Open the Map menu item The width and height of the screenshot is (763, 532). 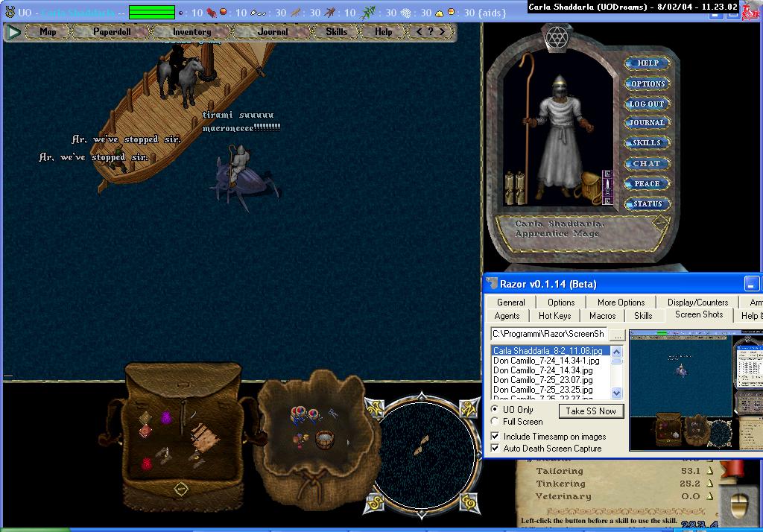(48, 31)
